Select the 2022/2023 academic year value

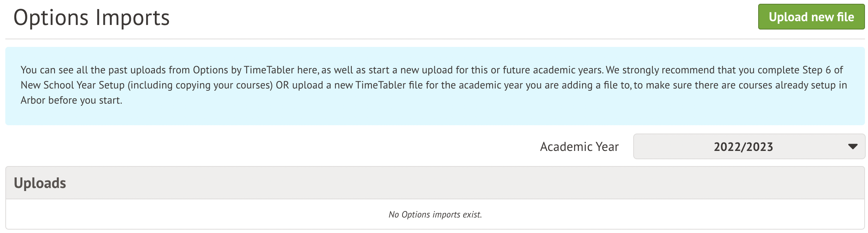coord(743,147)
